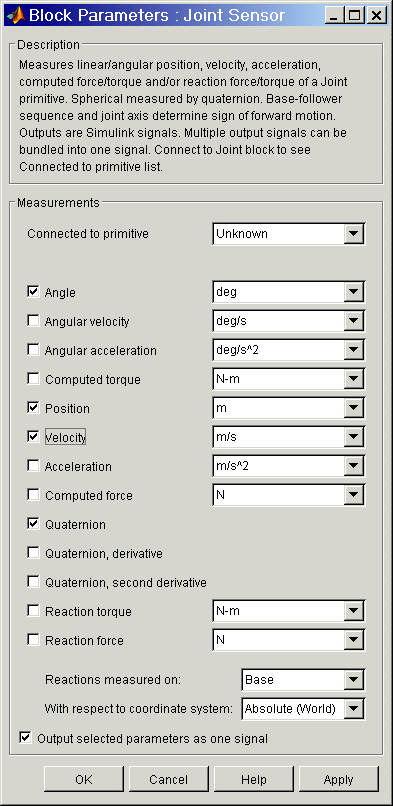Image resolution: width=393 pixels, height=806 pixels.
Task: Expand the Position units dropdown
Action: (x=288, y=408)
